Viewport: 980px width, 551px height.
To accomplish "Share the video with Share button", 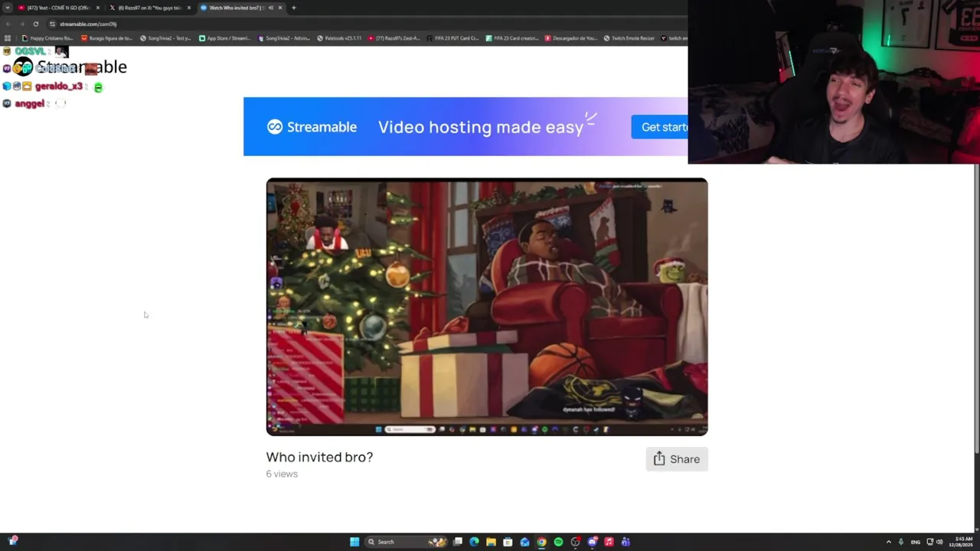I will tap(677, 459).
